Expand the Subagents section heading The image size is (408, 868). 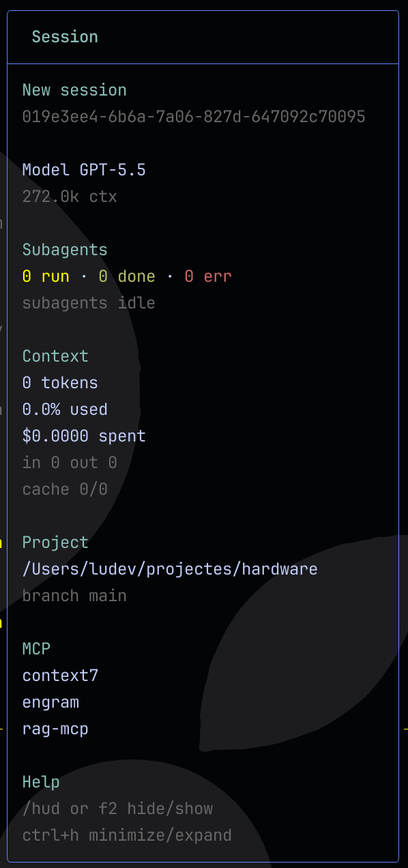click(x=65, y=250)
